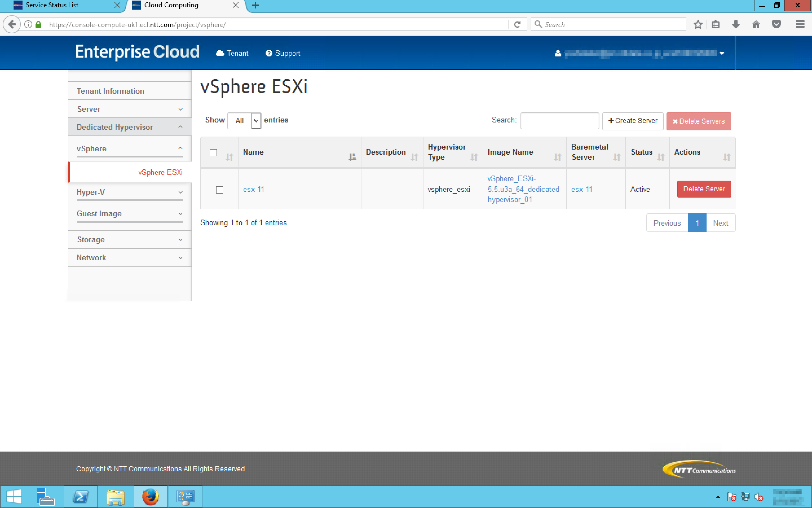Collapse the vSphere submenu

(x=129, y=148)
